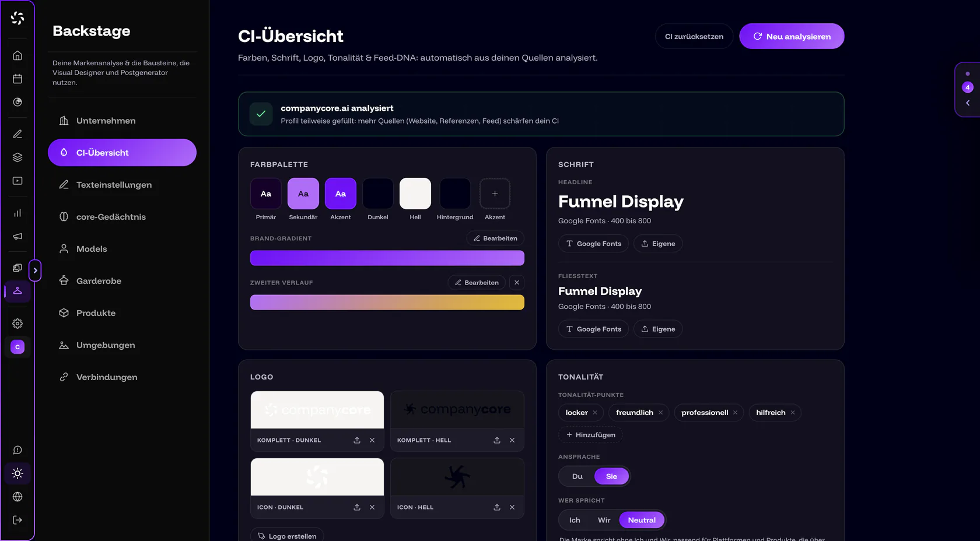Remove the 'professionell' tonality tag
The image size is (980, 541).
point(735,413)
